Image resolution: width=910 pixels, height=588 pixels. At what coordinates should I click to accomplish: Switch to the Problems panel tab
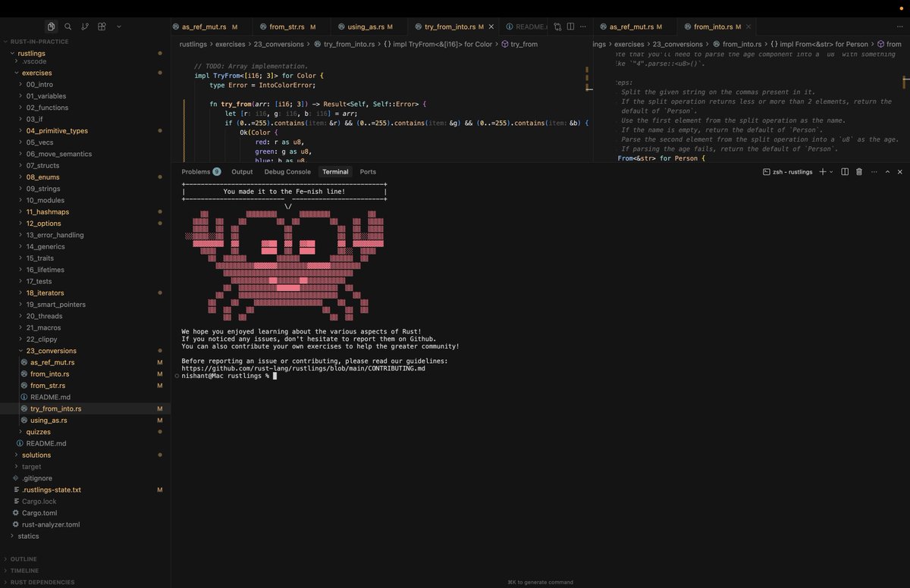[x=201, y=172]
